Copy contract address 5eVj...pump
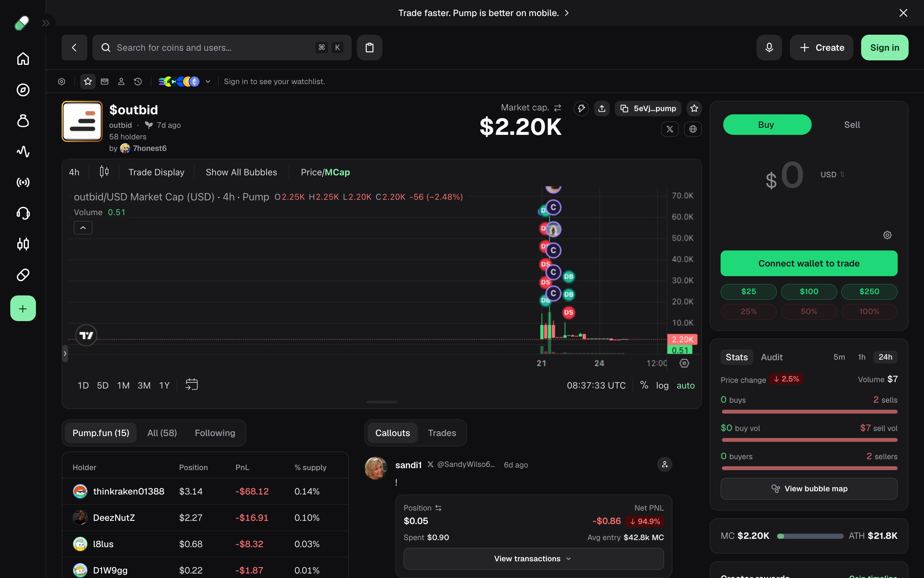Viewport: 924px width, 578px height. (x=648, y=109)
